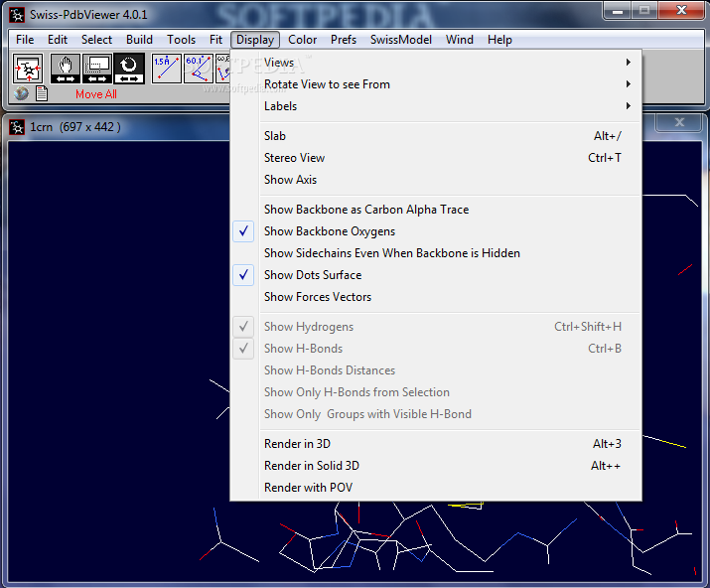Click Show Only Groups with Visible H-Bond

point(437,414)
